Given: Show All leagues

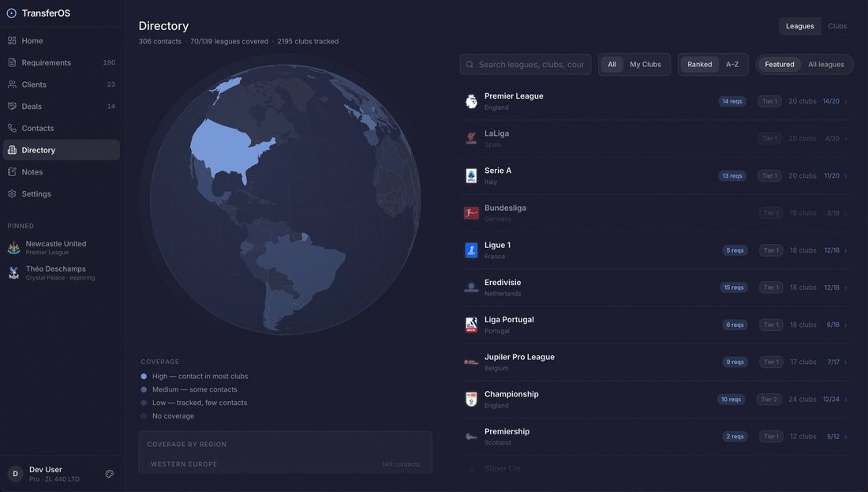Looking at the screenshot, I should (x=826, y=64).
